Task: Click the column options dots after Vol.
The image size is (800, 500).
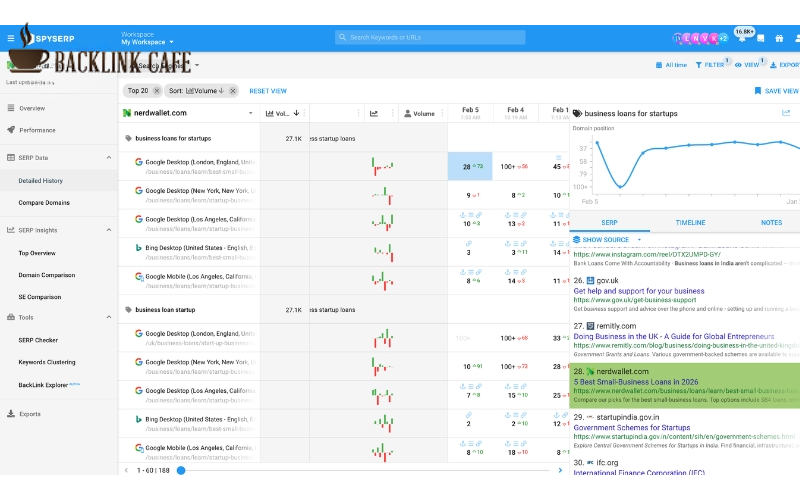Action: (305, 113)
